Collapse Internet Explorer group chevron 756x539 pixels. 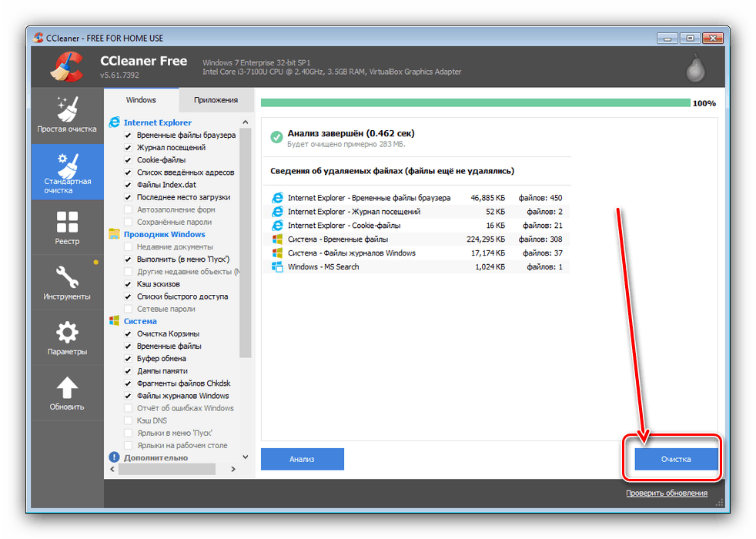[x=246, y=122]
